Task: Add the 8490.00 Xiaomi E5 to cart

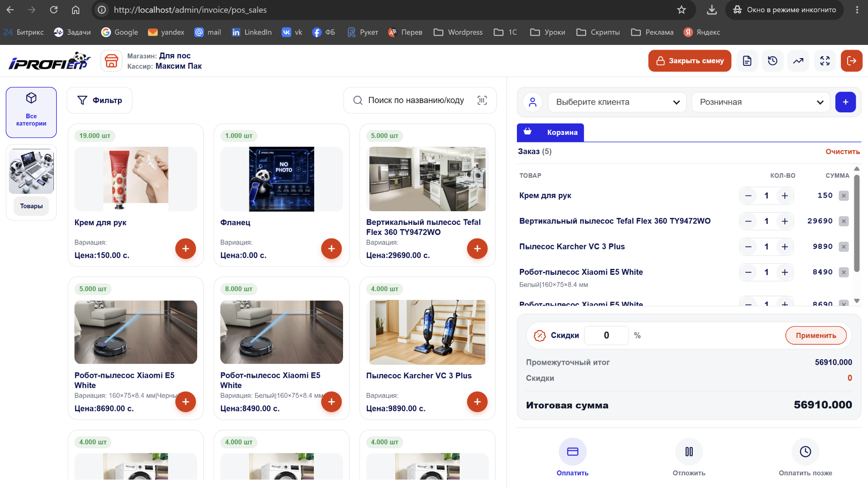Action: tap(332, 402)
